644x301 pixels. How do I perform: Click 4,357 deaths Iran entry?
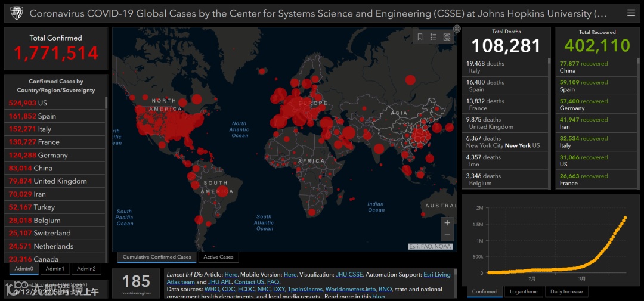coord(506,161)
